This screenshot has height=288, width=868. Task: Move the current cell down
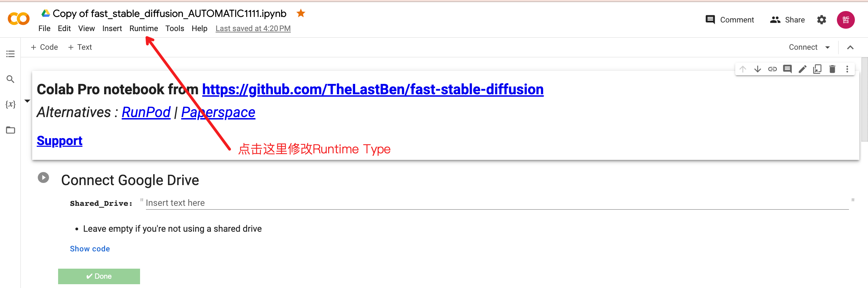pos(758,69)
